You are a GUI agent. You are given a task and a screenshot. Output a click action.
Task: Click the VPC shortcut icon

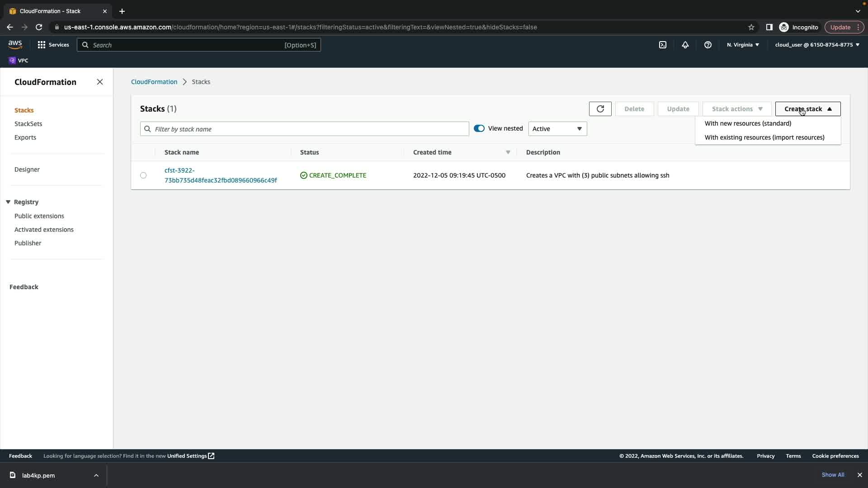12,61
